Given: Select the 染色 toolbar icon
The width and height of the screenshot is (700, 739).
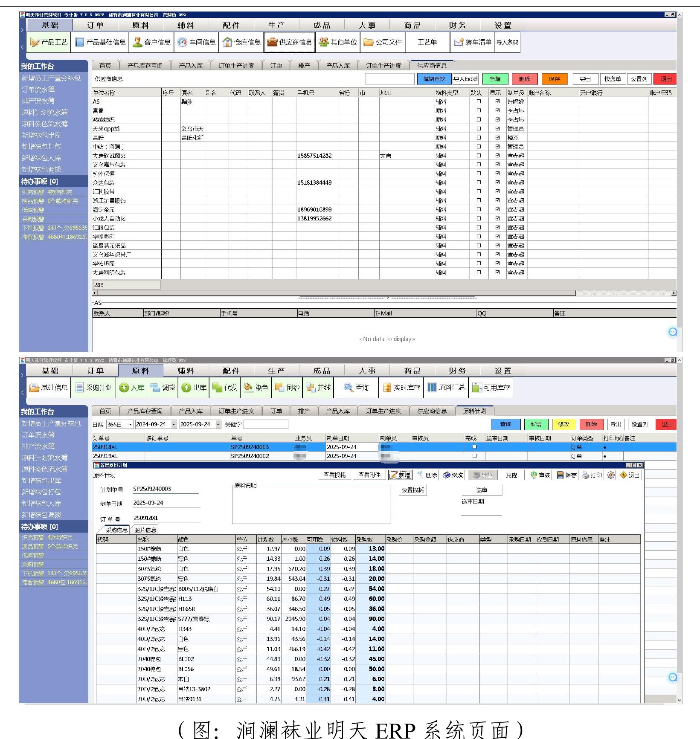Looking at the screenshot, I should pyautogui.click(x=256, y=387).
